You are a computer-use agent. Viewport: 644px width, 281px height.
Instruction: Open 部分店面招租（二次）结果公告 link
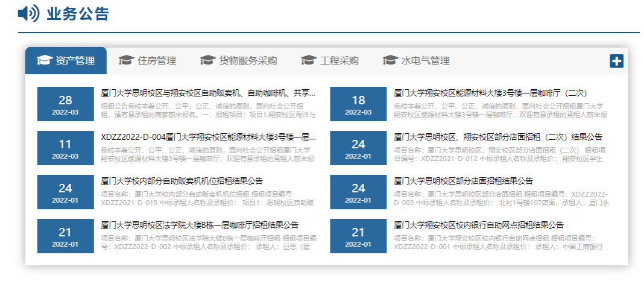pos(498,137)
